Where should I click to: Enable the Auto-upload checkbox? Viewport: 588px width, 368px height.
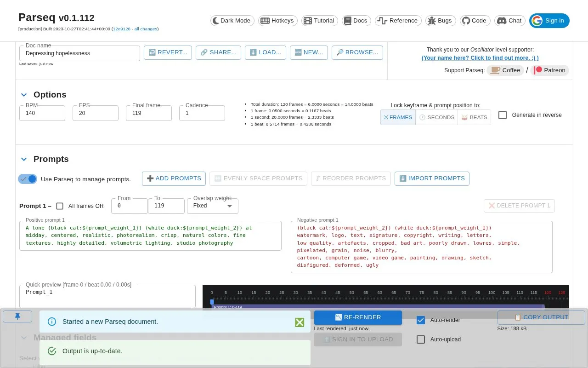421,339
